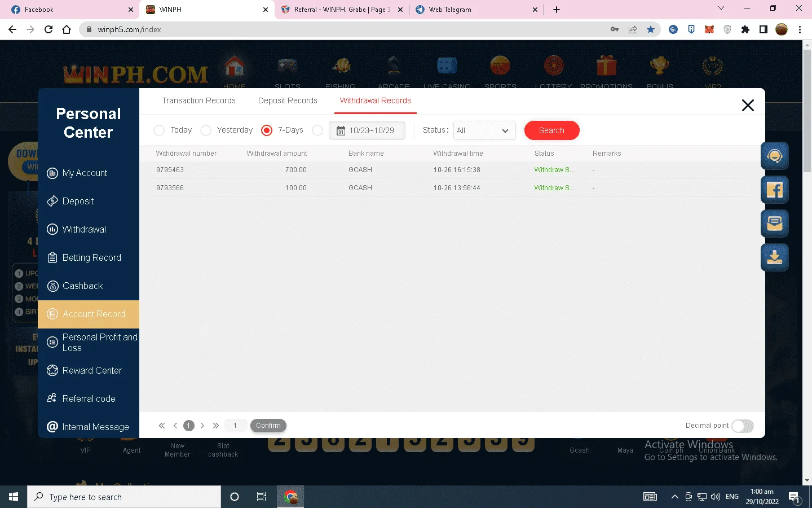
Task: Click the 10-26 13:56:44 withdrawal time
Action: tap(457, 188)
